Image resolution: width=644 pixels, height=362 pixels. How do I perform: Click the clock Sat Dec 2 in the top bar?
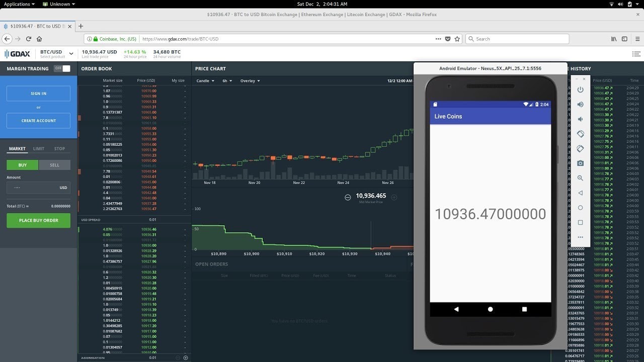[x=321, y=4]
